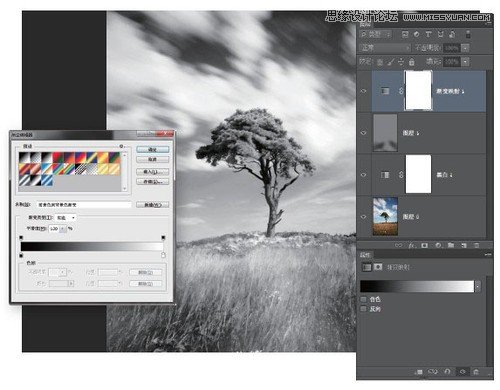The image size is (500, 390).
Task: Toggle the layer filter on/off switch
Action: tap(468, 34)
